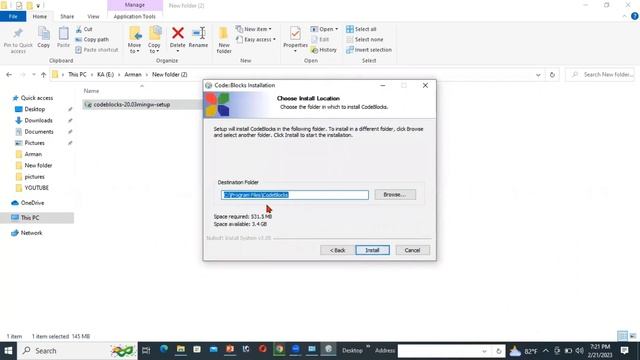Viewport: 640px width, 360px height.
Task: Switch to the Share ribbon tab
Action: pyautogui.click(x=67, y=16)
